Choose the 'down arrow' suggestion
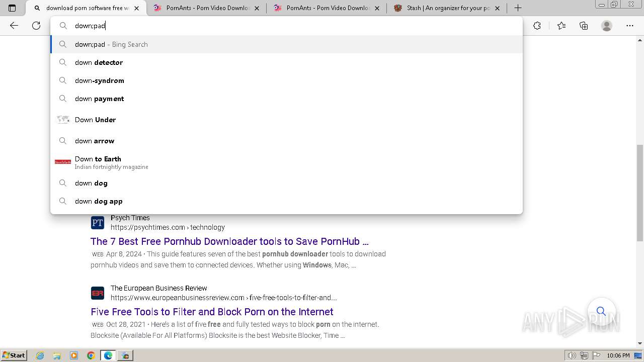The image size is (644, 362). pos(286,141)
